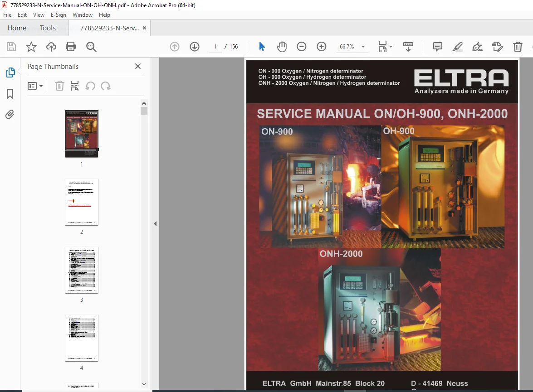Screen dimensions: 533x392
Task: Open the Page Thumbnails sidebar icon
Action: point(10,73)
